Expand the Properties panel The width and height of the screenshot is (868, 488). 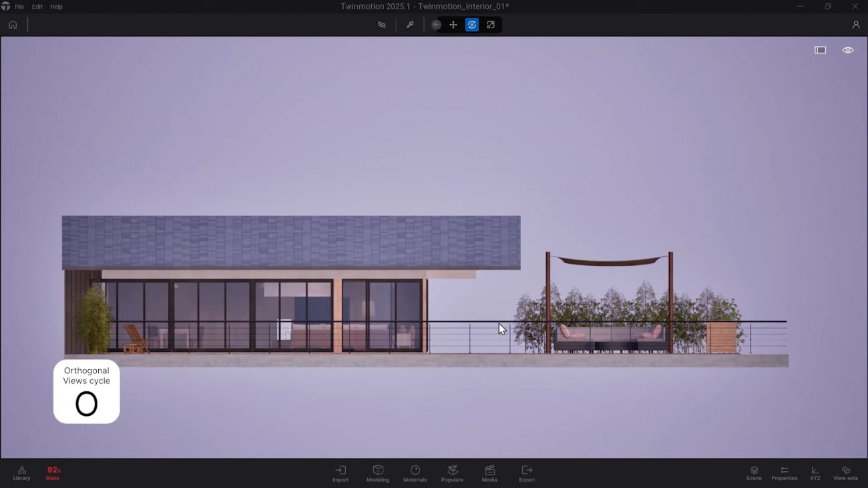pyautogui.click(x=784, y=473)
